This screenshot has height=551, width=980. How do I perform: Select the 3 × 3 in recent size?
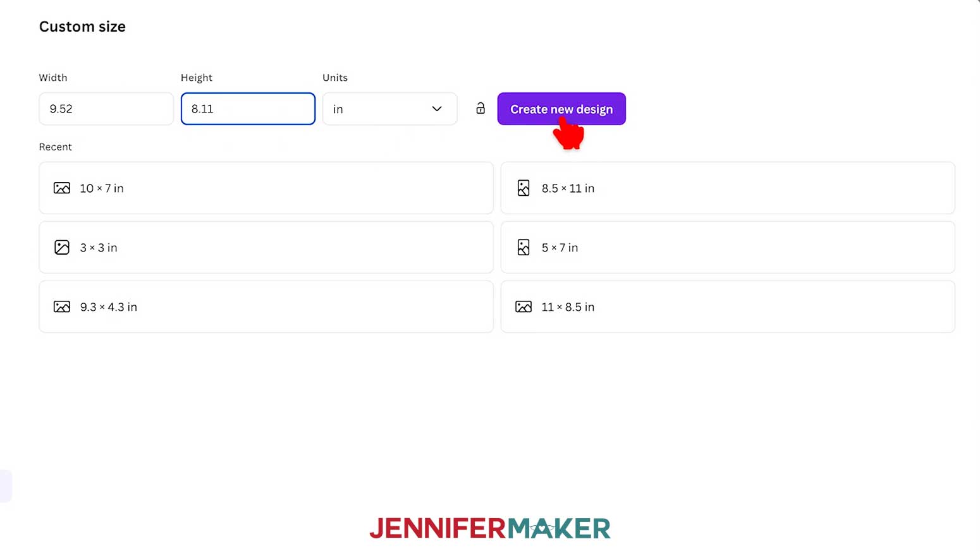[266, 248]
